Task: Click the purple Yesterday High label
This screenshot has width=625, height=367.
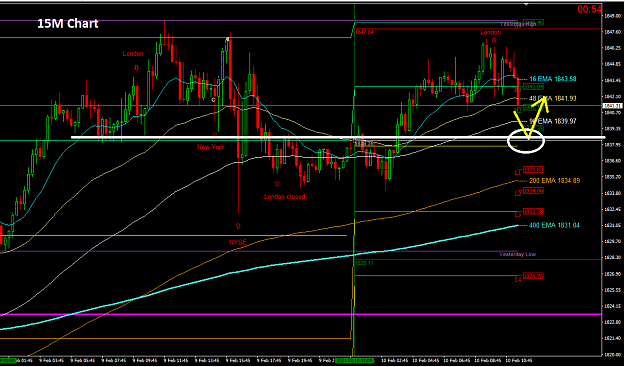Action: pos(518,24)
